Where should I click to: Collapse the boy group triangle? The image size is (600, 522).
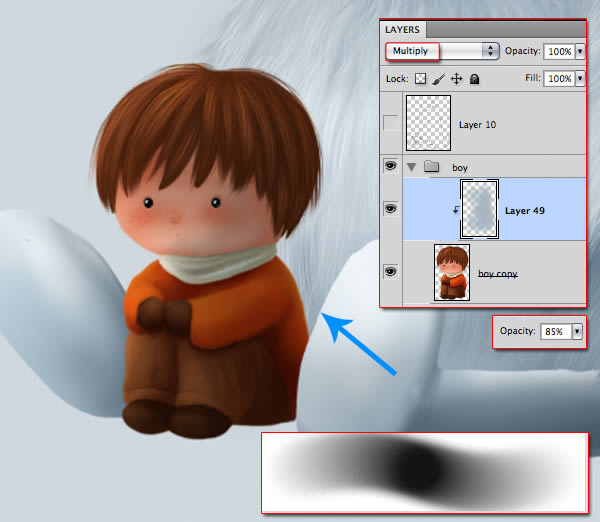(x=411, y=167)
